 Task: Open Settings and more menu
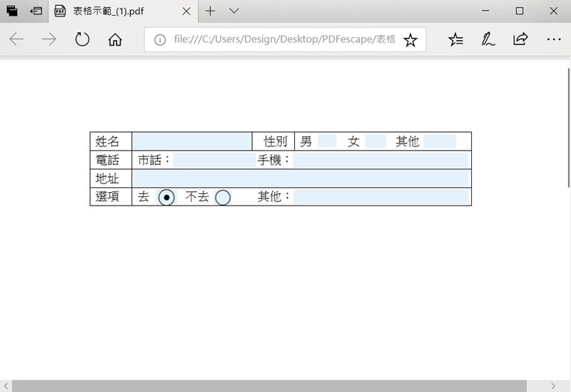[x=554, y=39]
